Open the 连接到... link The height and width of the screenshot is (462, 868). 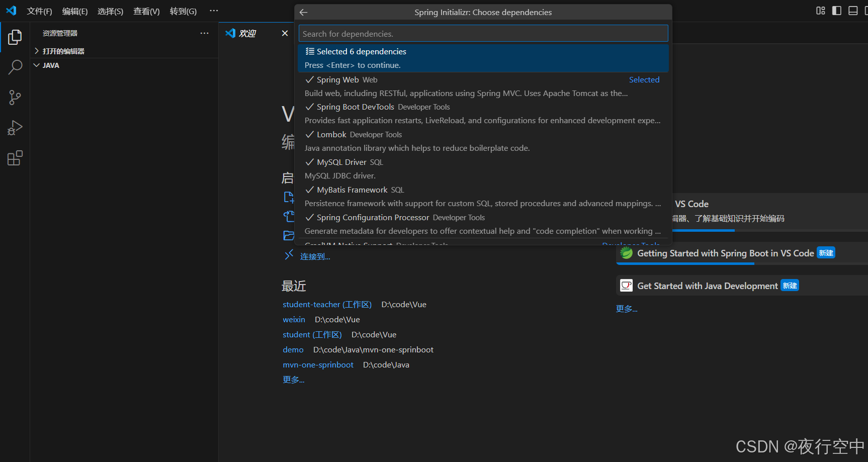click(x=315, y=256)
